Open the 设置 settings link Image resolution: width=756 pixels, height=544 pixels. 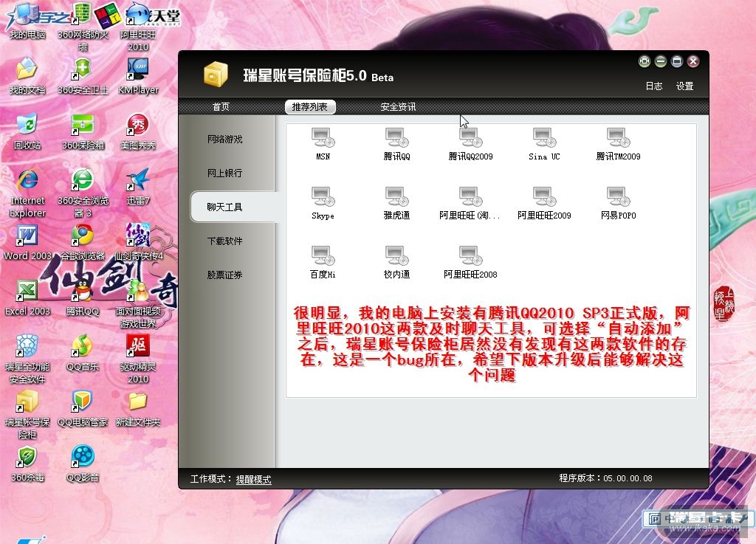(684, 86)
